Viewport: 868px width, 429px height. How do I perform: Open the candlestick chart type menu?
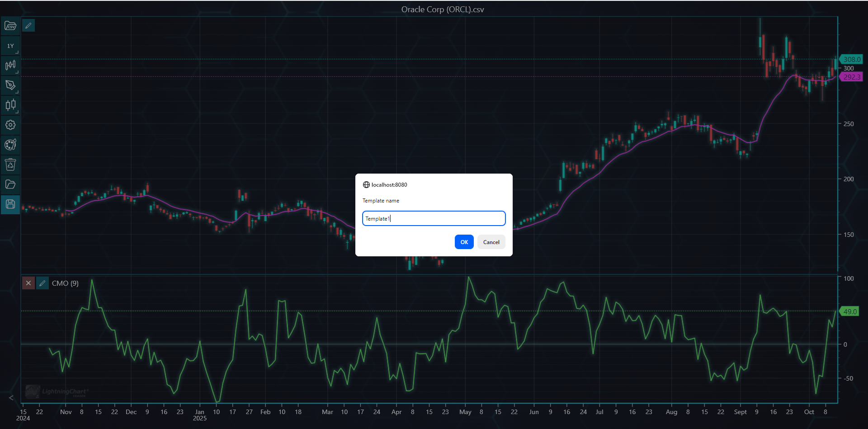10,66
